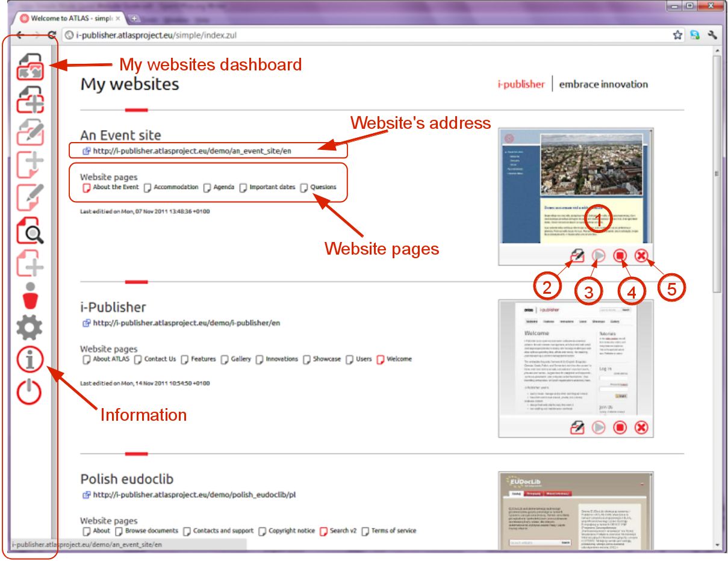Click the Polish eudoclib site preview thumbnail

pyautogui.click(x=576, y=512)
